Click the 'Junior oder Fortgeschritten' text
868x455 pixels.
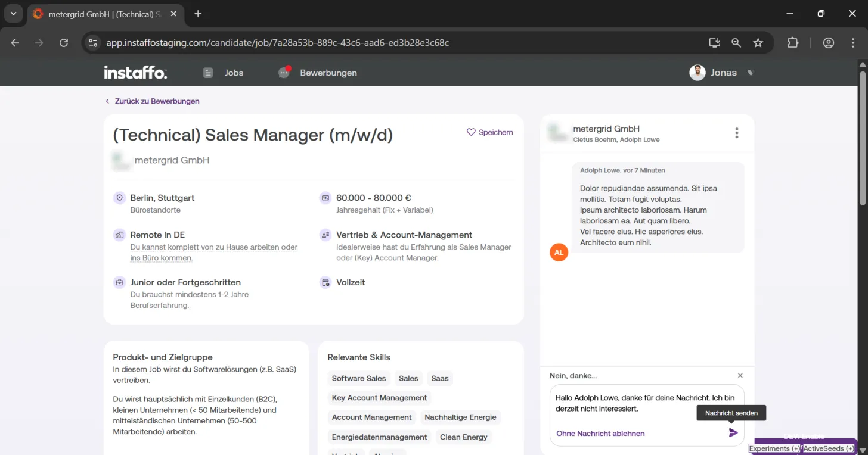(185, 282)
